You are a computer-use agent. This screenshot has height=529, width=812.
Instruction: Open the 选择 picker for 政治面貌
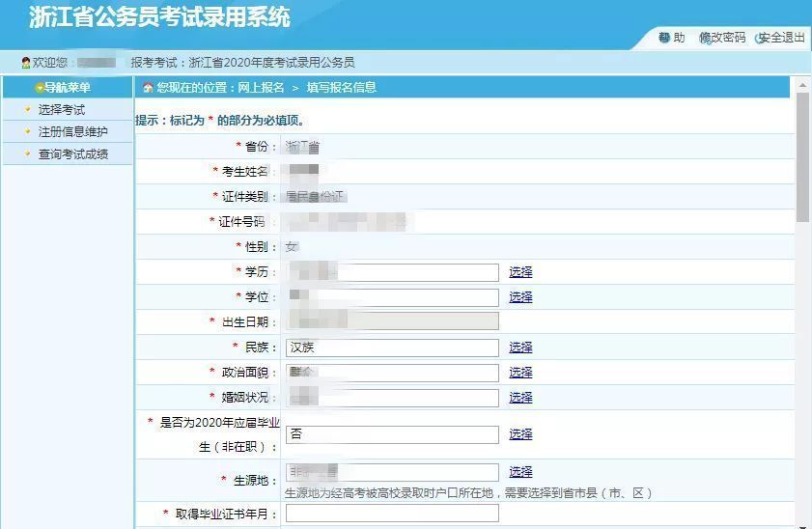click(520, 373)
